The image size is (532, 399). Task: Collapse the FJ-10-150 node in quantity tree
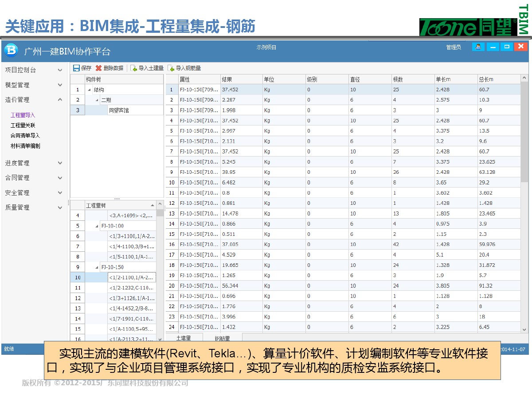(x=97, y=267)
